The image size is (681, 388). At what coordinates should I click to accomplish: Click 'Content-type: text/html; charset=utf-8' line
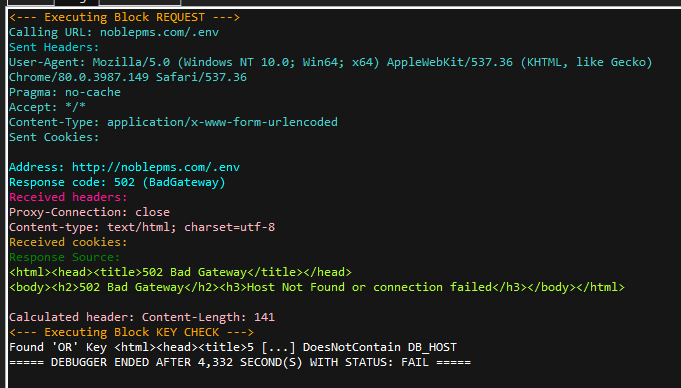(142, 227)
